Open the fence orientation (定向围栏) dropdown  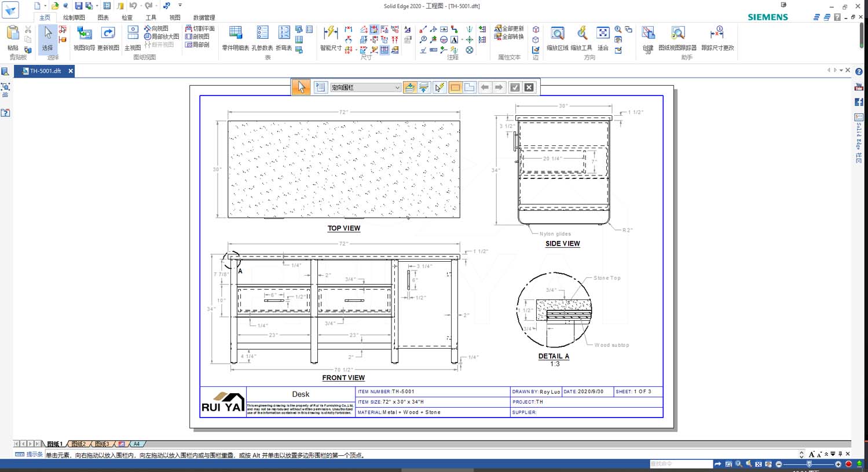365,87
